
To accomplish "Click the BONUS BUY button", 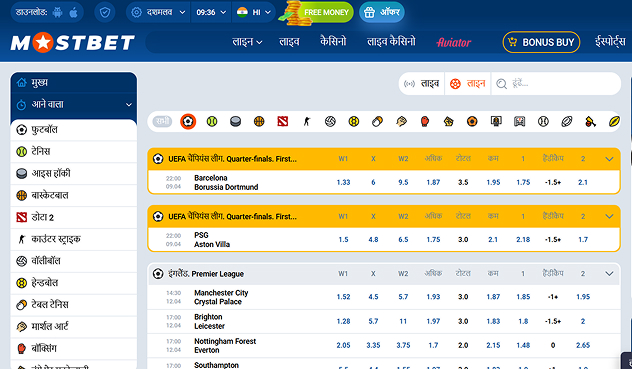I will tap(541, 42).
